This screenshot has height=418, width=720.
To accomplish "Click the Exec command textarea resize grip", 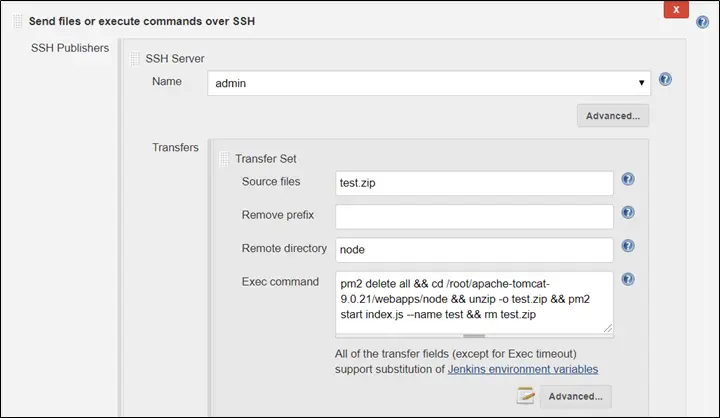I will point(607,328).
